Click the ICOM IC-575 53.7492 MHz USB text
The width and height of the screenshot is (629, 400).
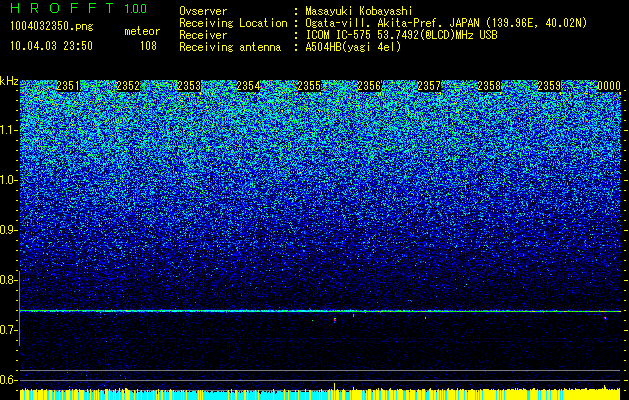pyautogui.click(x=401, y=35)
